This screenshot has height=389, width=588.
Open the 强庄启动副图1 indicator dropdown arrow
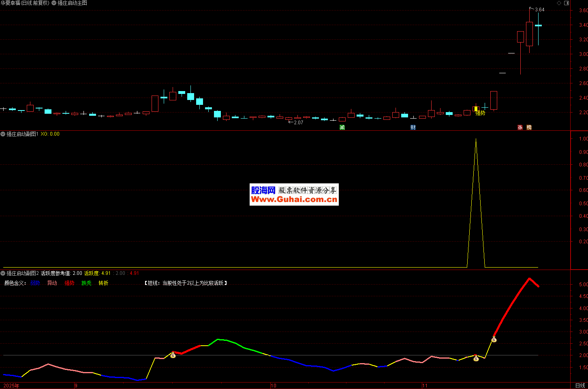tap(3, 134)
